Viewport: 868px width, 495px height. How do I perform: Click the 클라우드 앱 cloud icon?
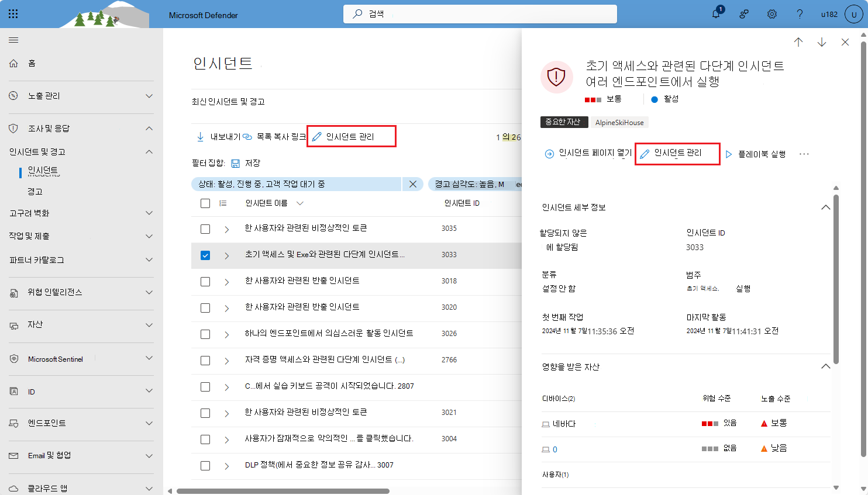(x=13, y=489)
